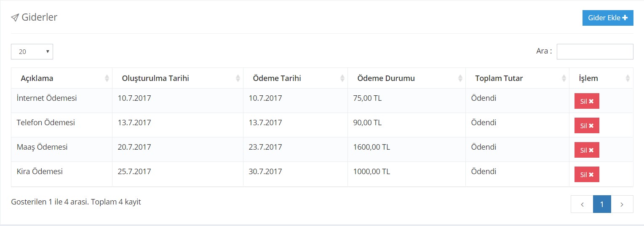Image resolution: width=644 pixels, height=226 pixels.
Task: Delete the İnternet Ödemesi expense row
Action: pyautogui.click(x=587, y=101)
